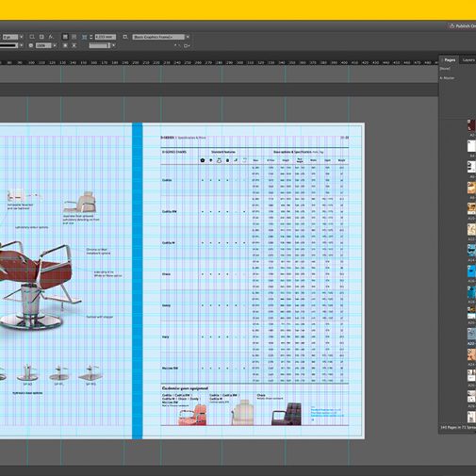Select the solid bright blue page thumbnail

(471, 271)
